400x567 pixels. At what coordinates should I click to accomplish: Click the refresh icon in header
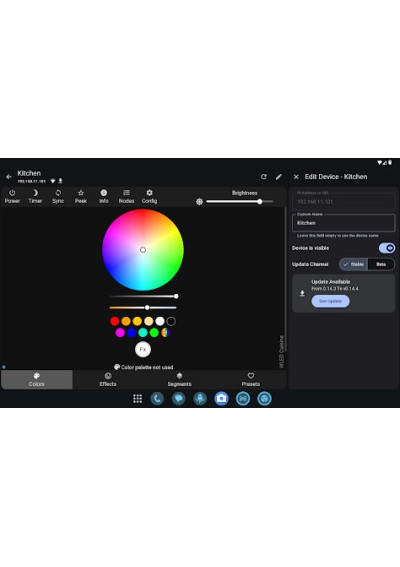coord(264,176)
